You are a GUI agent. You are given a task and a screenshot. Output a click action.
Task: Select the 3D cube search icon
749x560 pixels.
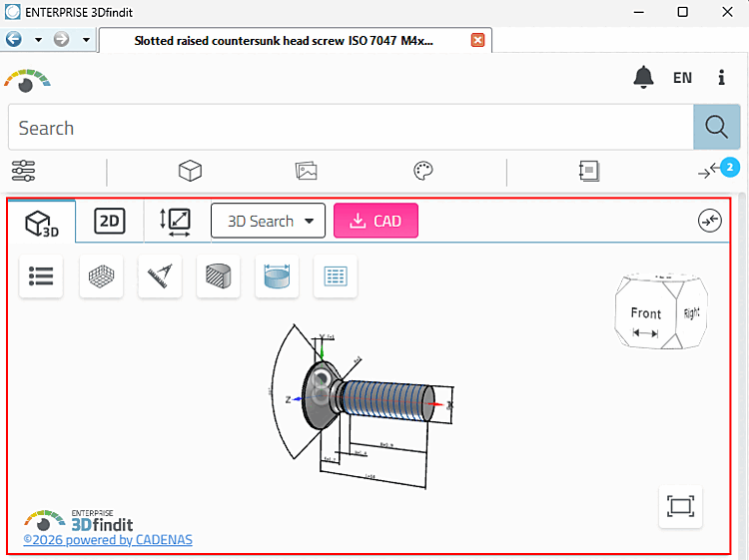pyautogui.click(x=190, y=171)
